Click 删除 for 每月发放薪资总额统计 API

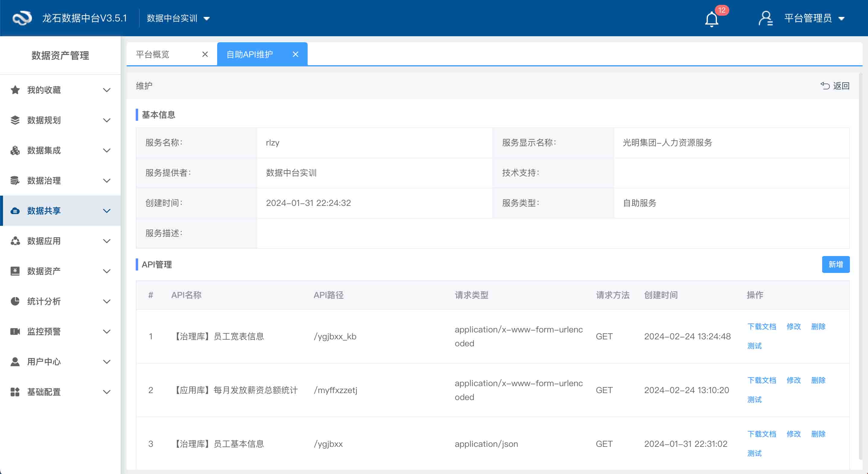click(x=818, y=380)
